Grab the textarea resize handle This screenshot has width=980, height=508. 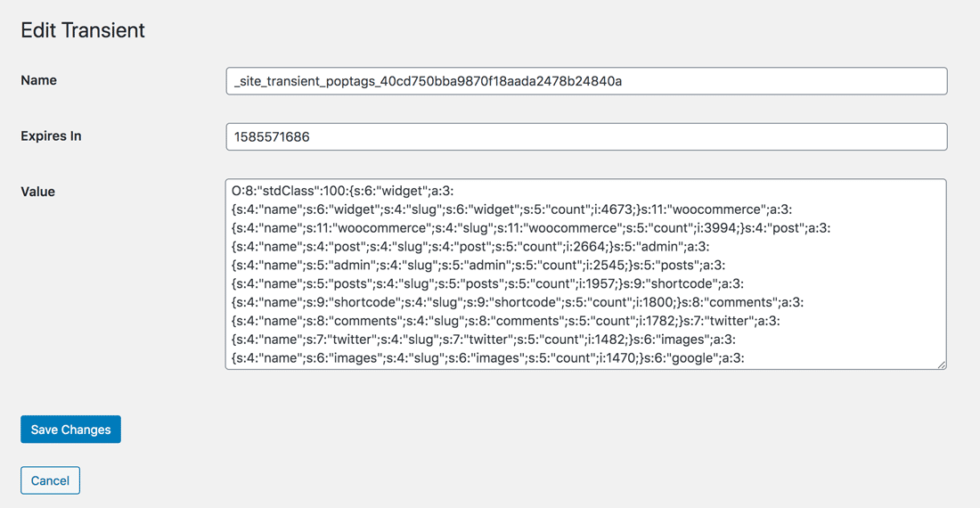point(942,365)
